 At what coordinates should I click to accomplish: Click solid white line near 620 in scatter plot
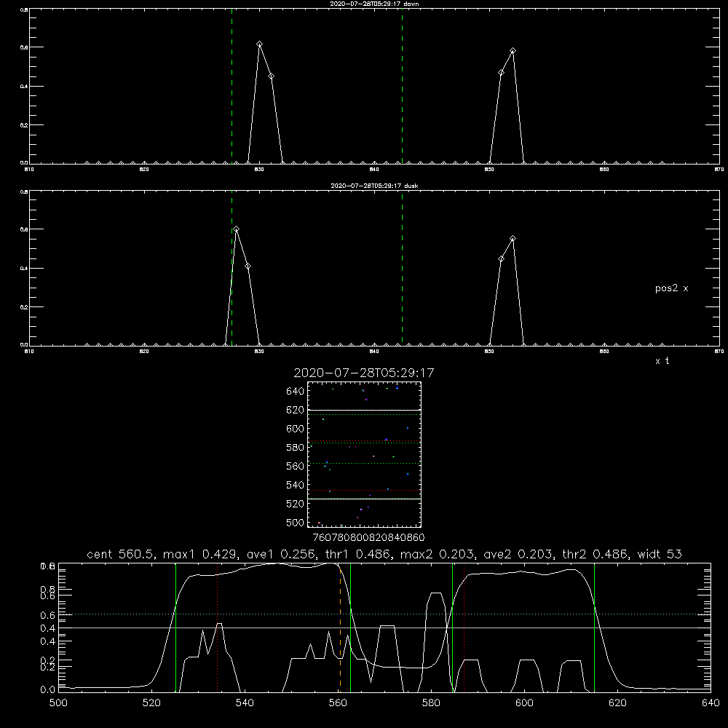[364, 411]
